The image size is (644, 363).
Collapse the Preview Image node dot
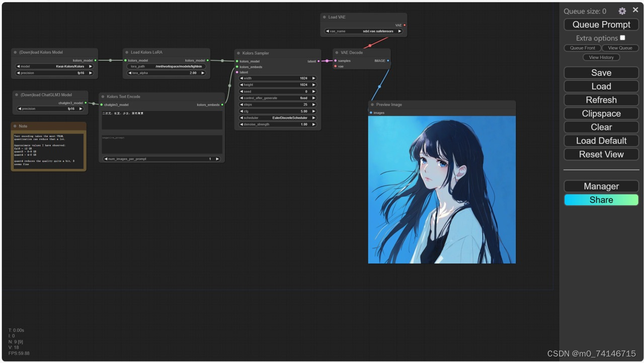point(372,105)
